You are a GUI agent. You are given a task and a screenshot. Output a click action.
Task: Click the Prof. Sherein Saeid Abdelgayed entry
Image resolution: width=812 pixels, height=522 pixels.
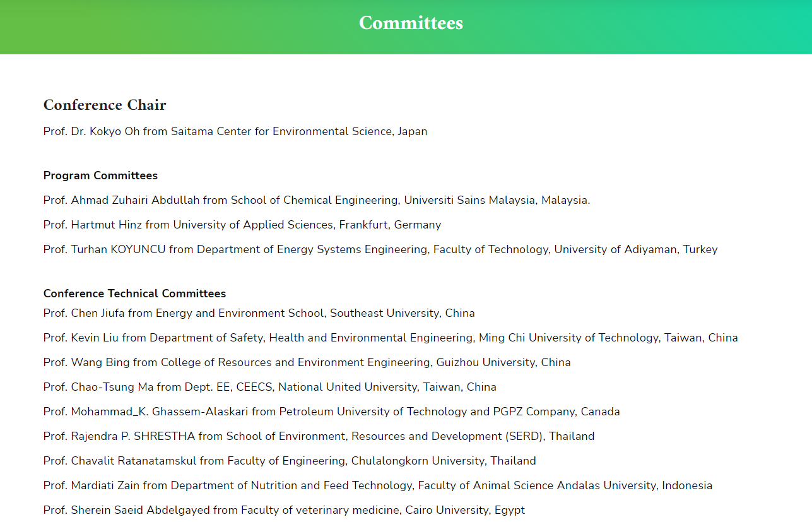coord(284,510)
